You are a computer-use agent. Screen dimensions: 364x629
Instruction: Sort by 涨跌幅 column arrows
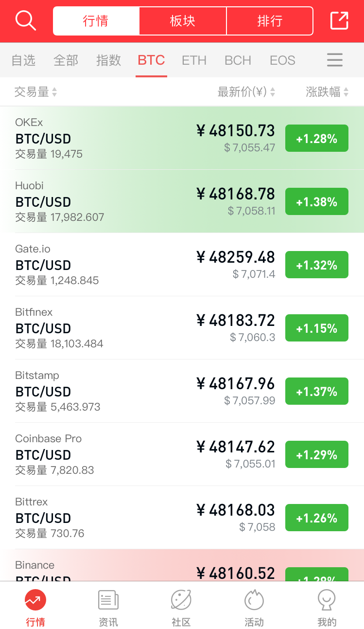coord(346,92)
